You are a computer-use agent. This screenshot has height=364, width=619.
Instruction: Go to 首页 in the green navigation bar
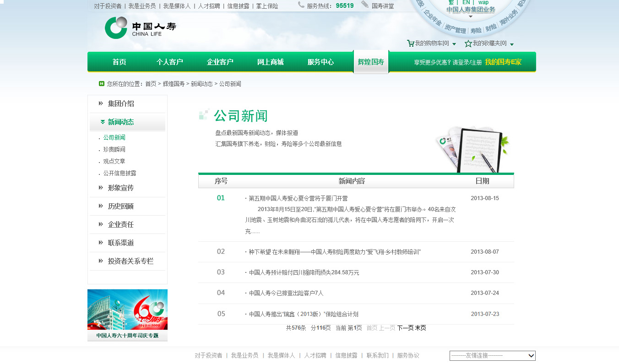pyautogui.click(x=119, y=62)
